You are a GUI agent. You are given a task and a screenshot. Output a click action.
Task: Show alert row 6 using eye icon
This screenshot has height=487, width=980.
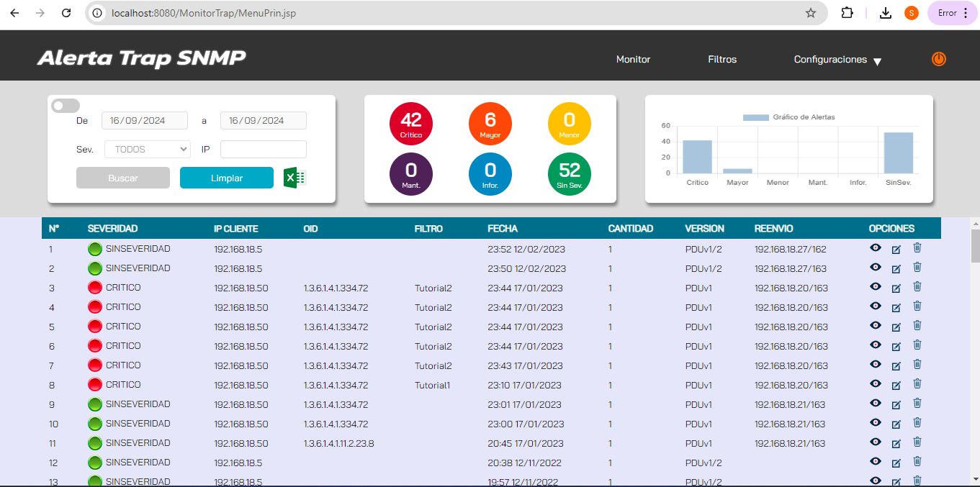[x=876, y=345]
